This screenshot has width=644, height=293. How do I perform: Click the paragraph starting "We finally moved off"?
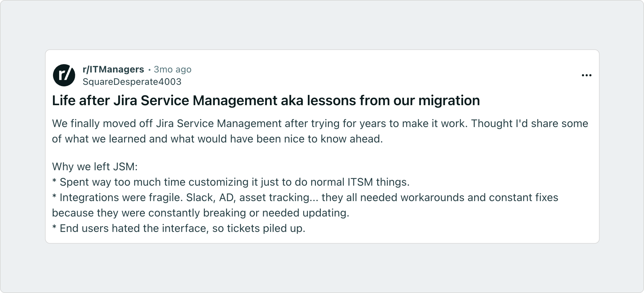(x=320, y=124)
